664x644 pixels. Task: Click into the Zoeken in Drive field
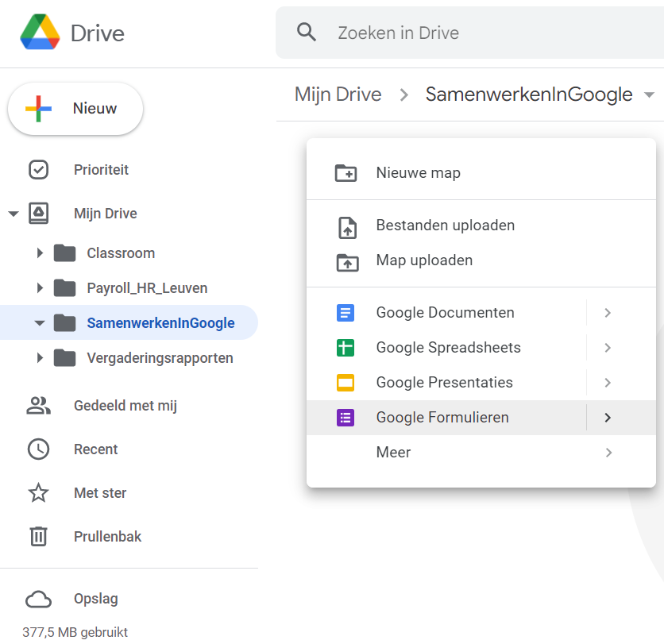point(470,33)
